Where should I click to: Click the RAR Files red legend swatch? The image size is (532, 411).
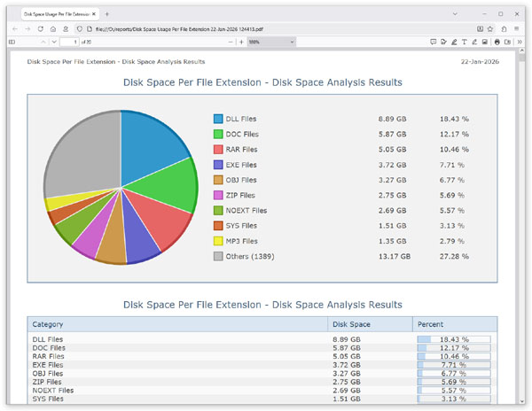(218, 150)
